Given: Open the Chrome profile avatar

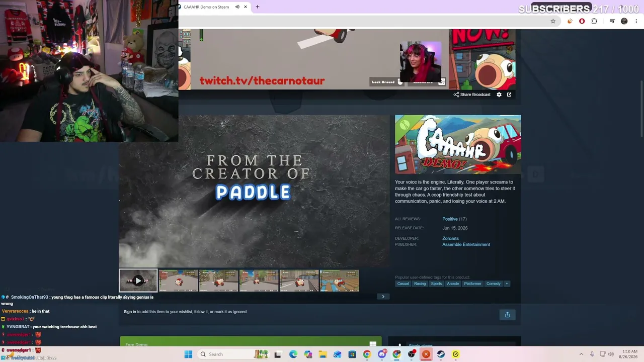Looking at the screenshot, I should pos(624,21).
